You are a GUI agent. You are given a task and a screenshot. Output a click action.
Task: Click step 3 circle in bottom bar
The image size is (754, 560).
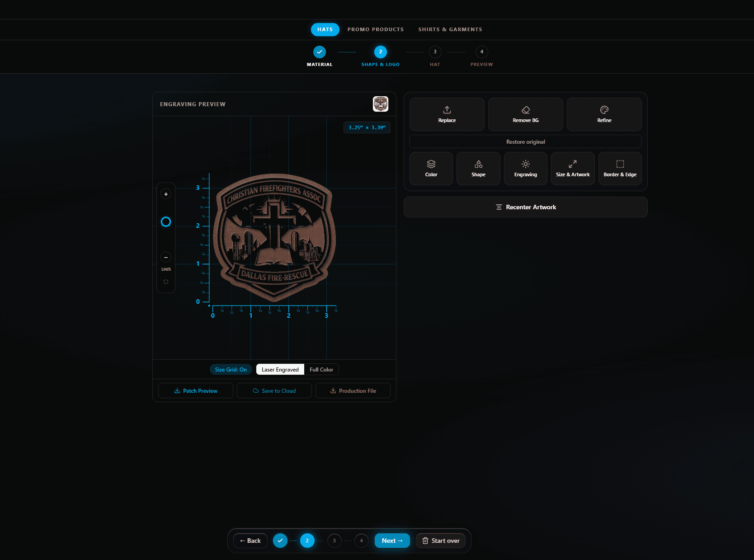[335, 541]
